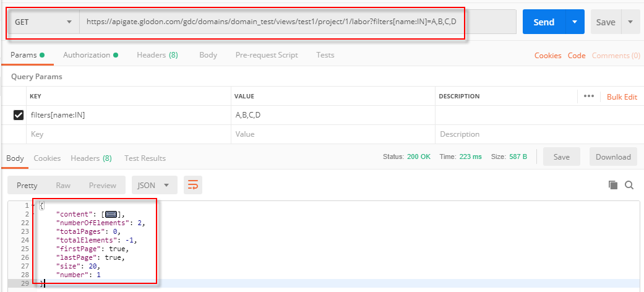Viewport: 644px width, 292px height.
Task: Open the Send button dropdown arrow
Action: [x=575, y=22]
